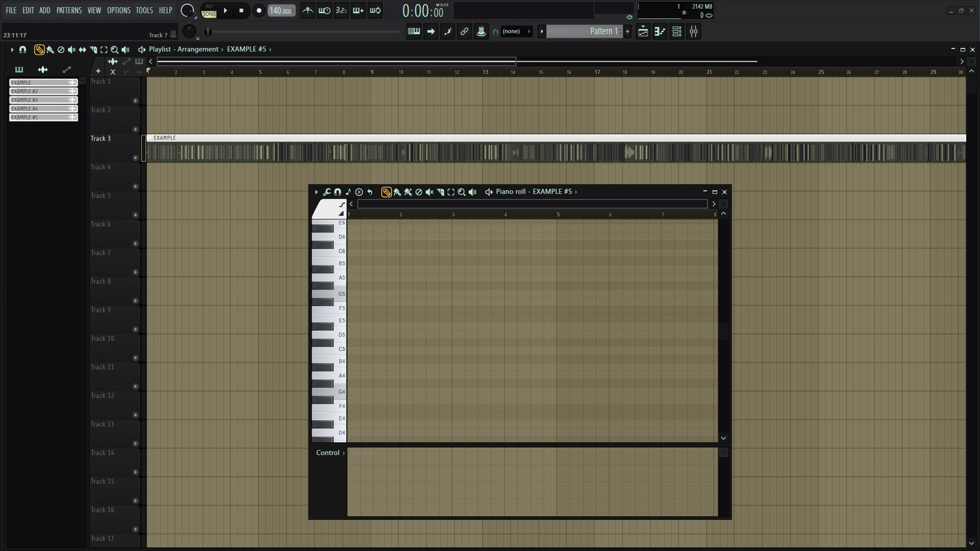Open the OPTIONS menu

pyautogui.click(x=119, y=10)
